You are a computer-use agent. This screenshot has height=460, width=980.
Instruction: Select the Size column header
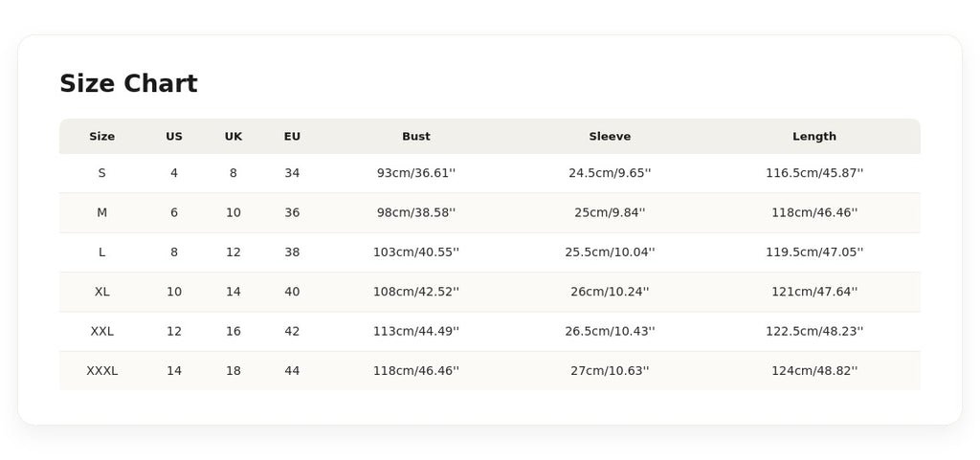click(x=101, y=136)
